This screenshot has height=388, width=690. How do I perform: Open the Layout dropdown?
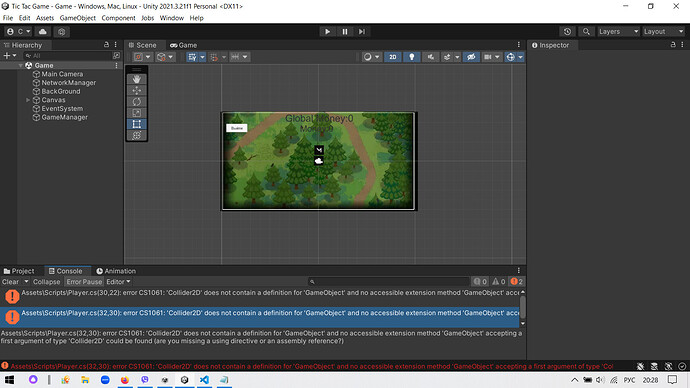coord(664,32)
